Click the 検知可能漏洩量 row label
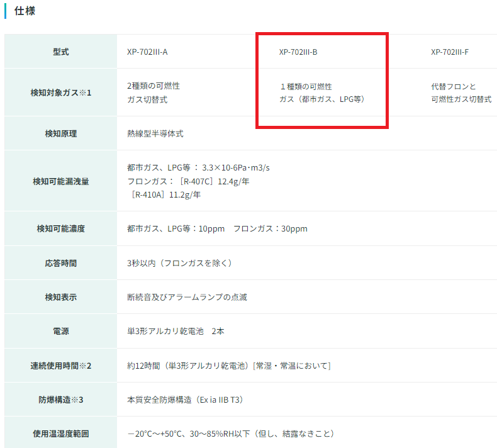Viewport: 497px width, 448px height. (61, 181)
